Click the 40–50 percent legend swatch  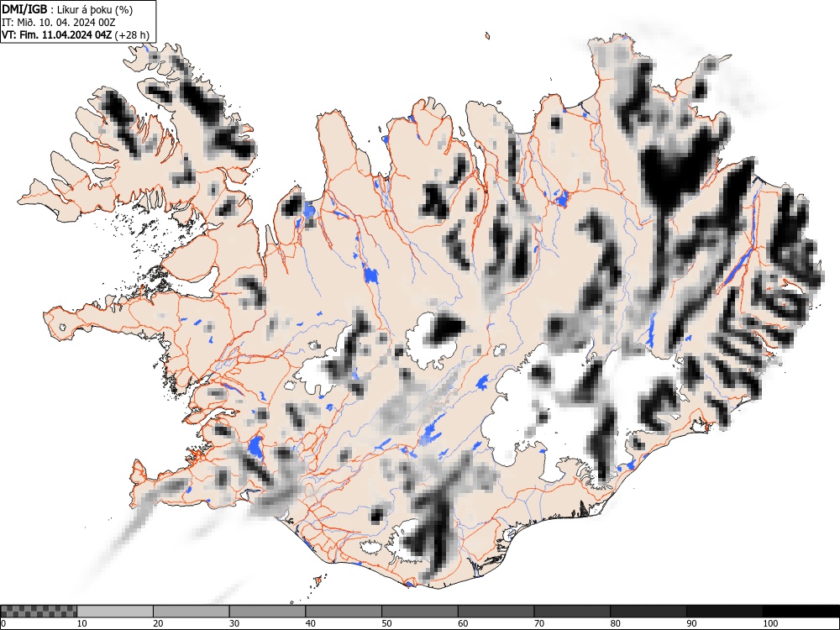coord(344,612)
